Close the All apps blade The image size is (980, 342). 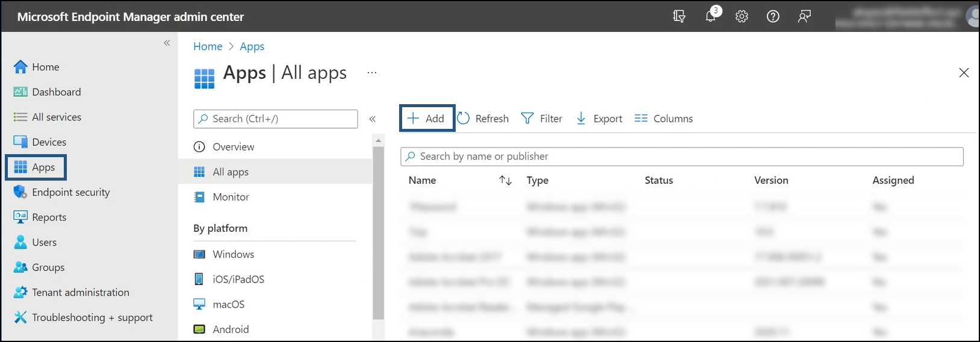964,73
